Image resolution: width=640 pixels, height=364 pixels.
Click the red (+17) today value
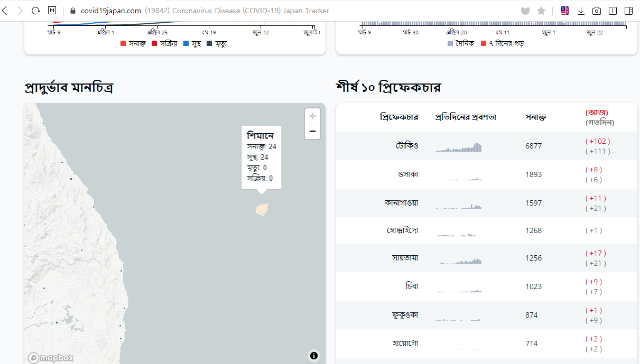coord(596,253)
